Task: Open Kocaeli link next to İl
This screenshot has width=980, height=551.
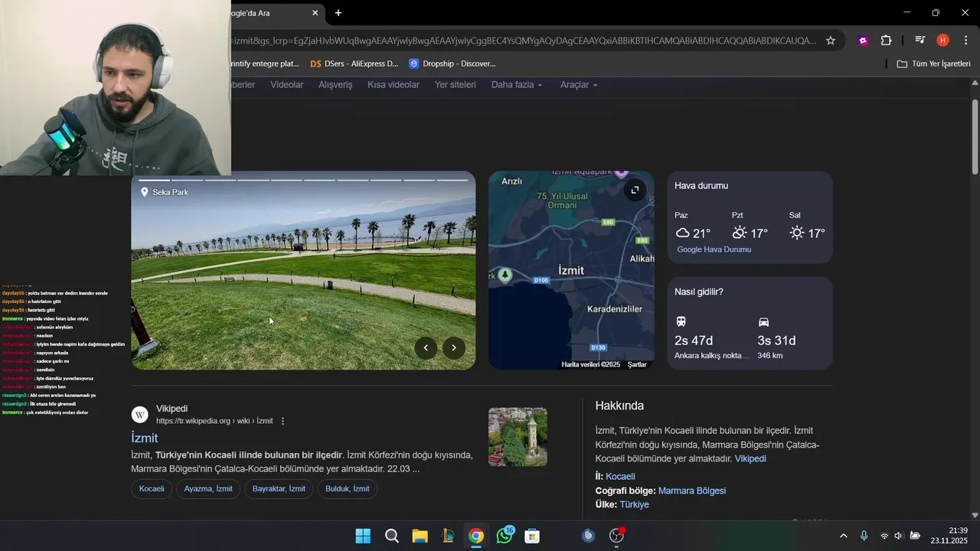Action: pyautogui.click(x=620, y=476)
